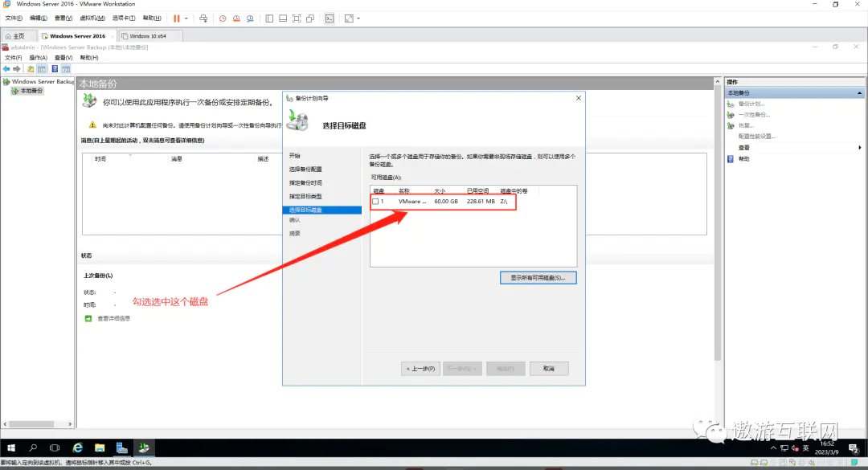This screenshot has height=470, width=868.
Task: Click the wbadmin forward arrow icon
Action: pyautogui.click(x=17, y=69)
